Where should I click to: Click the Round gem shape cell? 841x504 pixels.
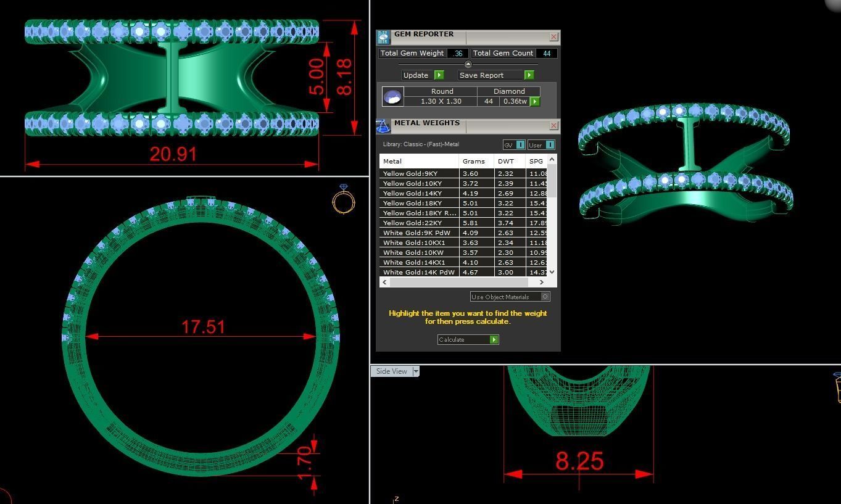click(442, 91)
